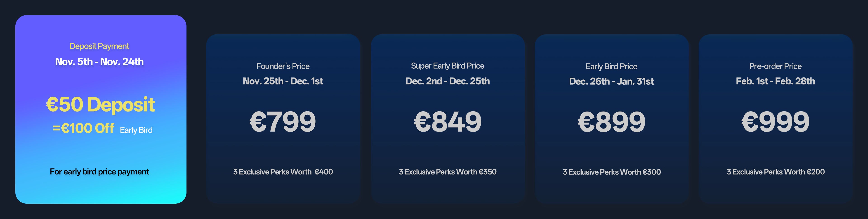This screenshot has width=868, height=219.
Task: Click the perks worth €200 text
Action: tap(775, 172)
